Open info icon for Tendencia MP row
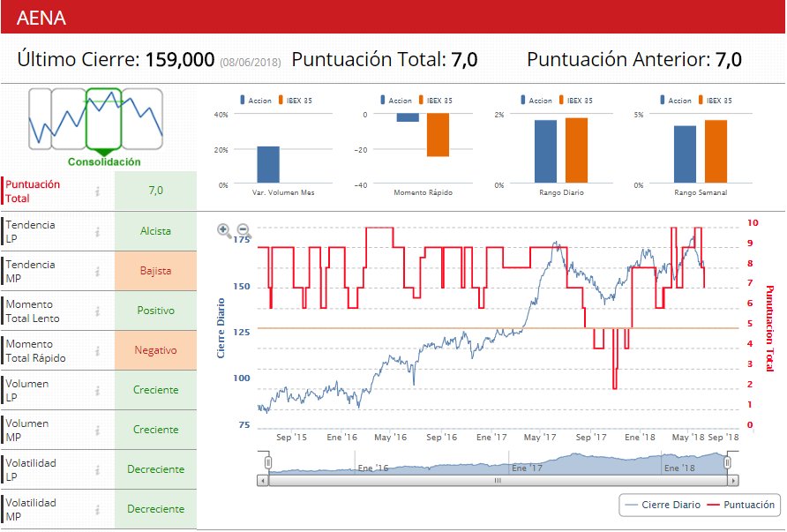The image size is (787, 532). point(97,272)
